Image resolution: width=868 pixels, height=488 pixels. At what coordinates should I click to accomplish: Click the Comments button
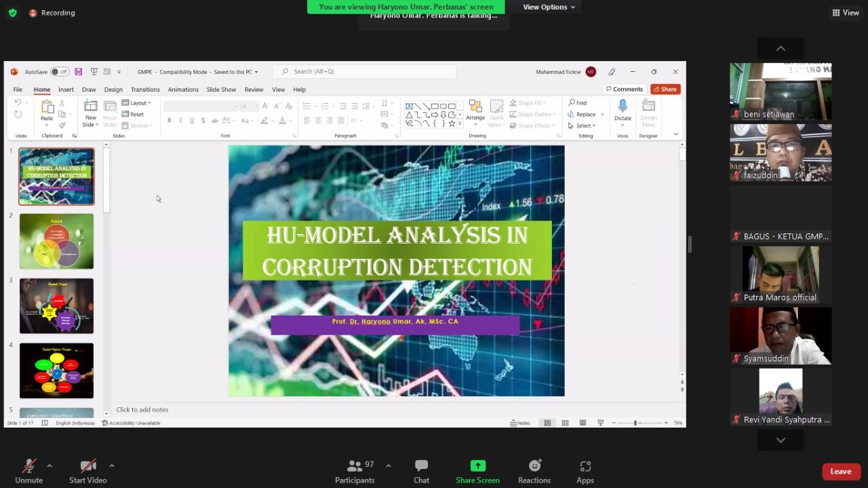tap(624, 90)
